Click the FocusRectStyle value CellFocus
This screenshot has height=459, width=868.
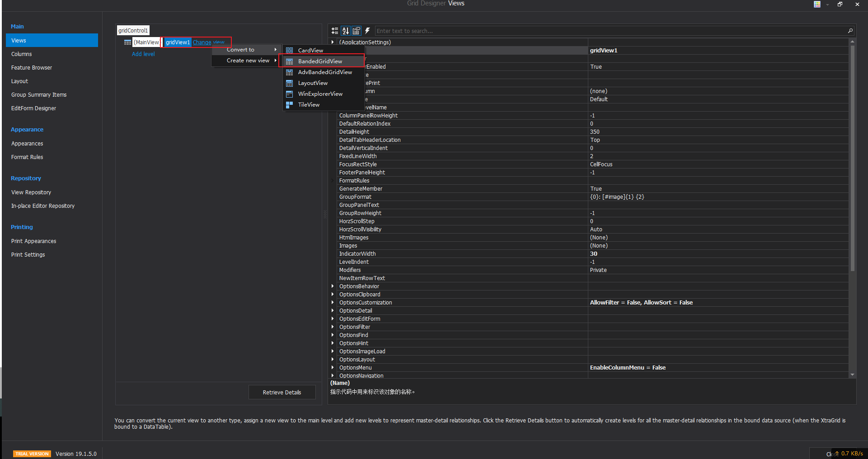[601, 164]
